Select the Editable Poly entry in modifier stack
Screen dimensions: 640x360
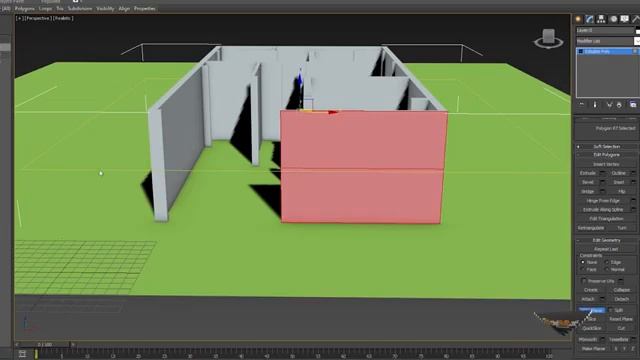tap(606, 51)
